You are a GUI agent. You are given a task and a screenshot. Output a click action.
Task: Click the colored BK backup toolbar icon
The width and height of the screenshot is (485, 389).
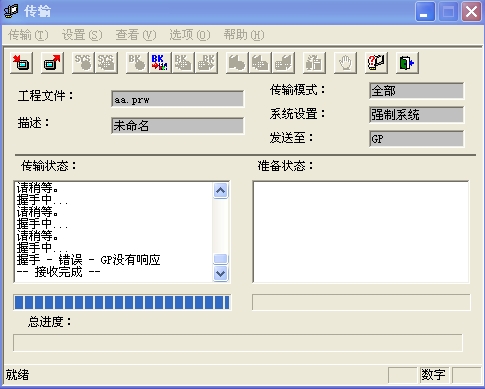point(160,63)
